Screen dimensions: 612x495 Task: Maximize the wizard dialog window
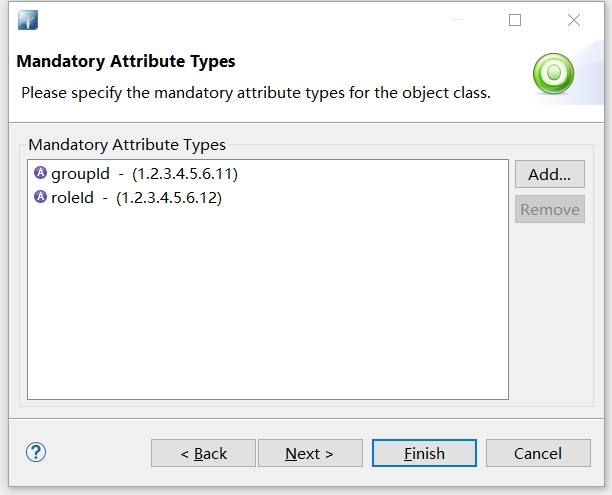tap(515, 20)
